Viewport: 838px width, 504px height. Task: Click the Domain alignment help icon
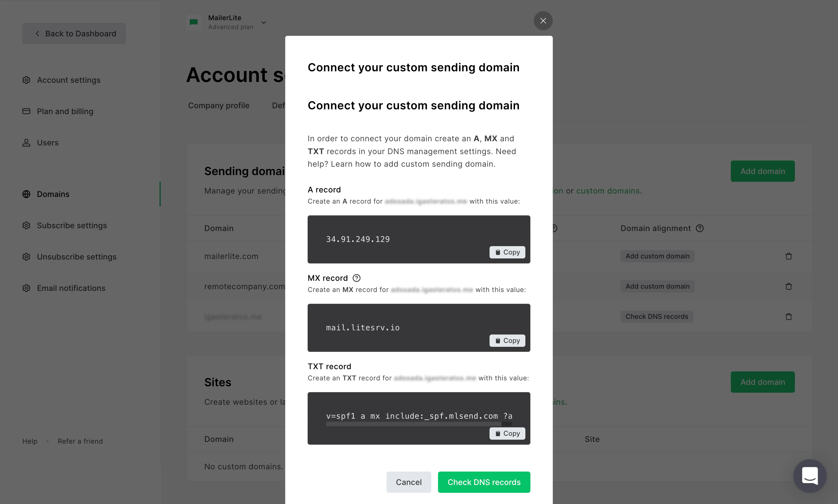[x=699, y=228]
